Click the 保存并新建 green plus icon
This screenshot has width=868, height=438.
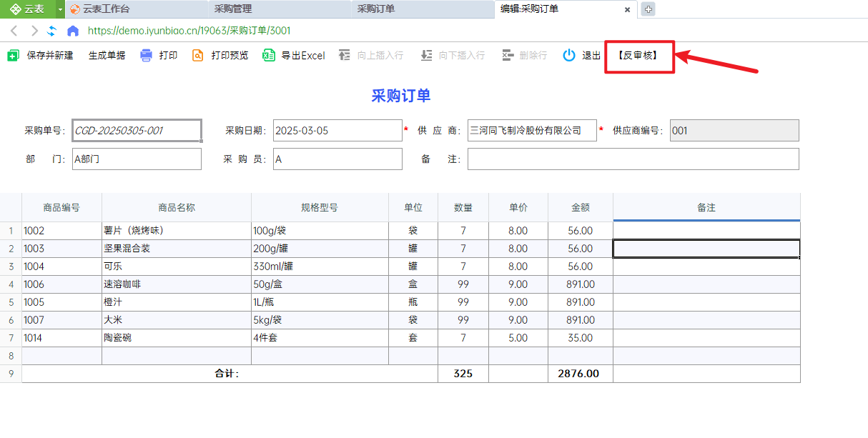(14, 55)
